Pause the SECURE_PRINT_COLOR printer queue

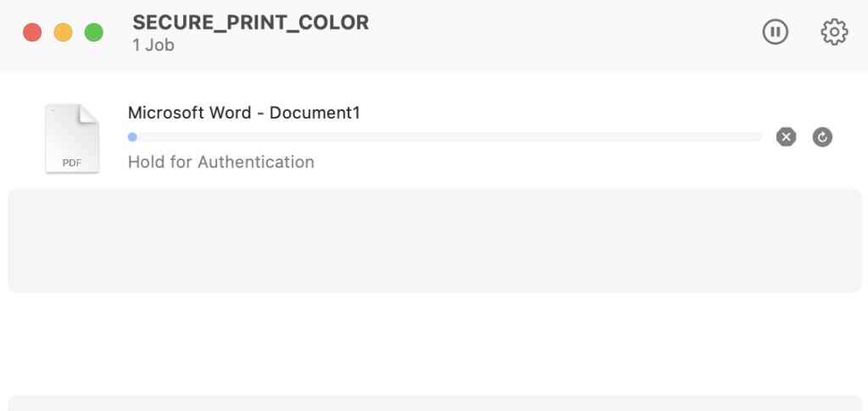(775, 32)
